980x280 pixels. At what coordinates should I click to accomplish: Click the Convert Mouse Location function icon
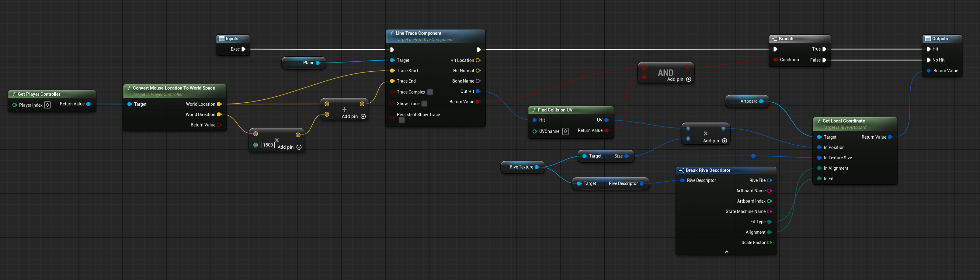(x=129, y=88)
